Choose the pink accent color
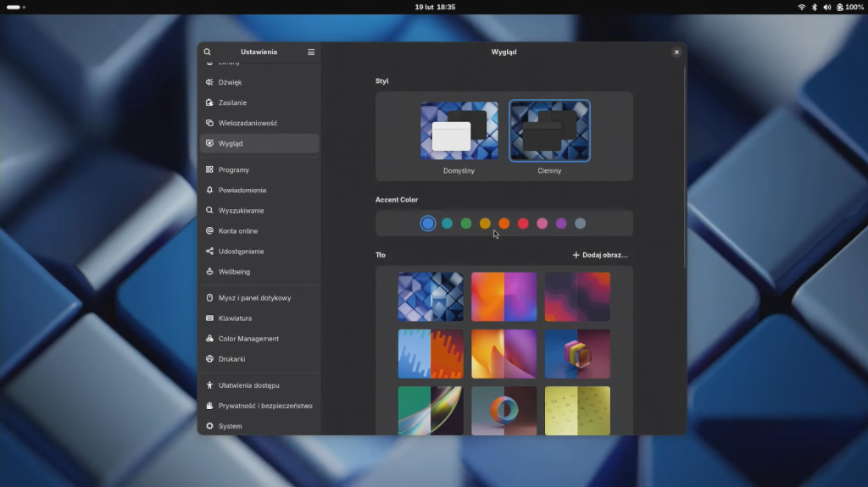868x487 pixels. 542,224
